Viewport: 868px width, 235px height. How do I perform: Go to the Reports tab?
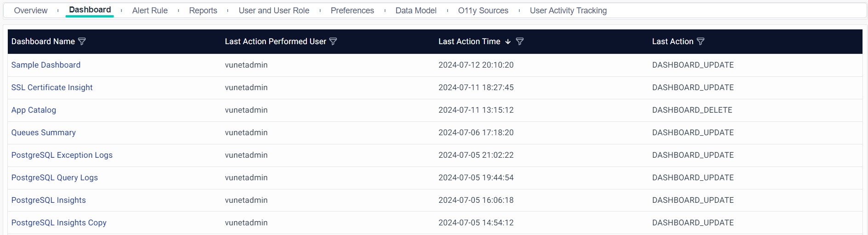203,11
